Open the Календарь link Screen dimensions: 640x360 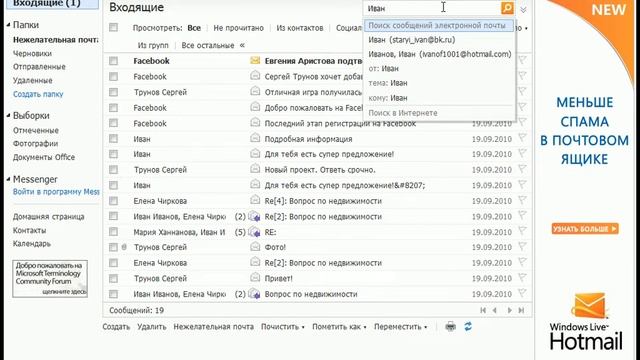[32, 244]
